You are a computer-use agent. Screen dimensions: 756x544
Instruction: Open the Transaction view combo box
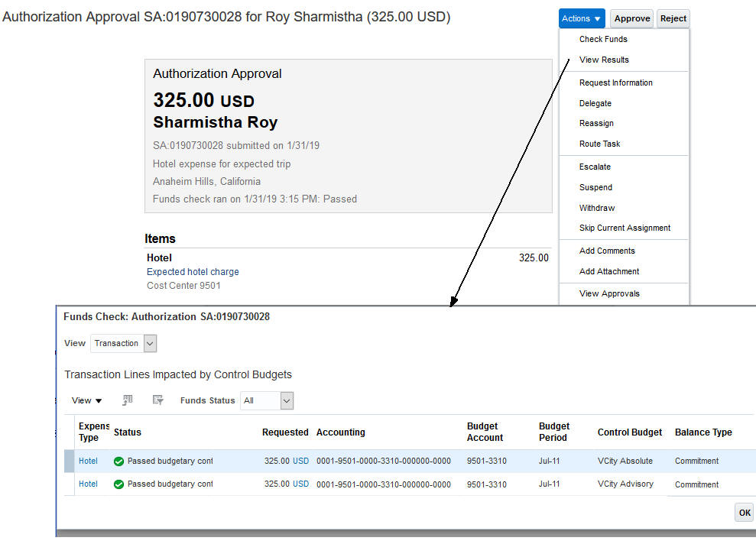point(123,344)
